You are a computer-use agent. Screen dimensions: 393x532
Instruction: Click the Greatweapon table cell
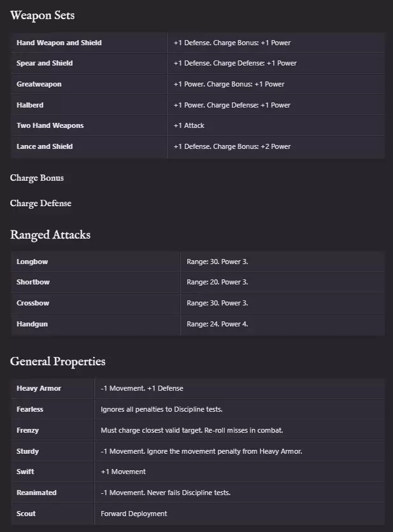pyautogui.click(x=39, y=84)
